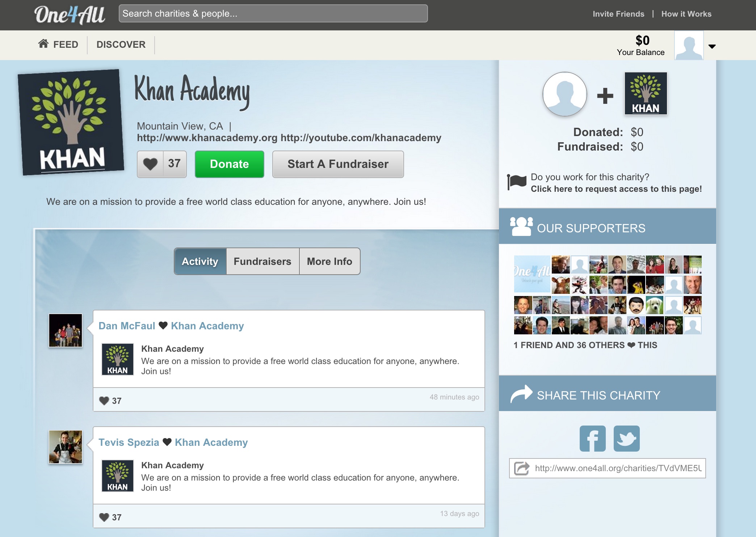Screen dimensions: 756x537
Task: Click the flag icon for charity access
Action: tap(517, 182)
